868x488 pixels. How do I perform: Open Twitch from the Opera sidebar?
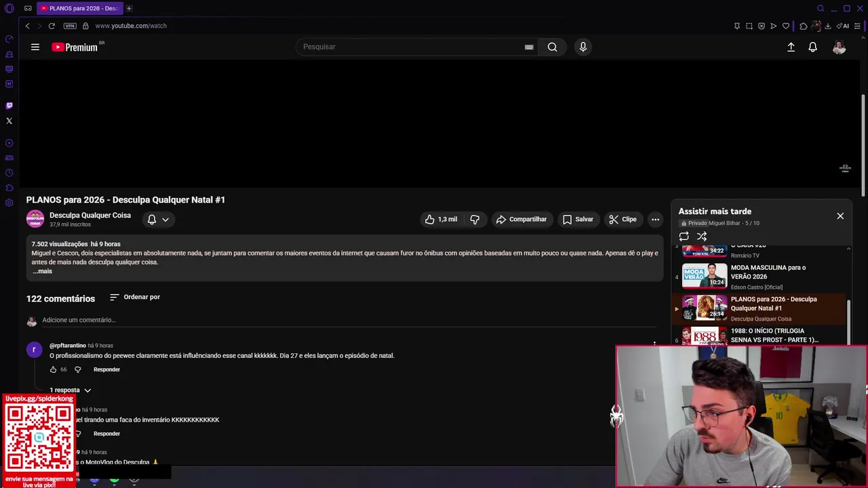(9, 106)
